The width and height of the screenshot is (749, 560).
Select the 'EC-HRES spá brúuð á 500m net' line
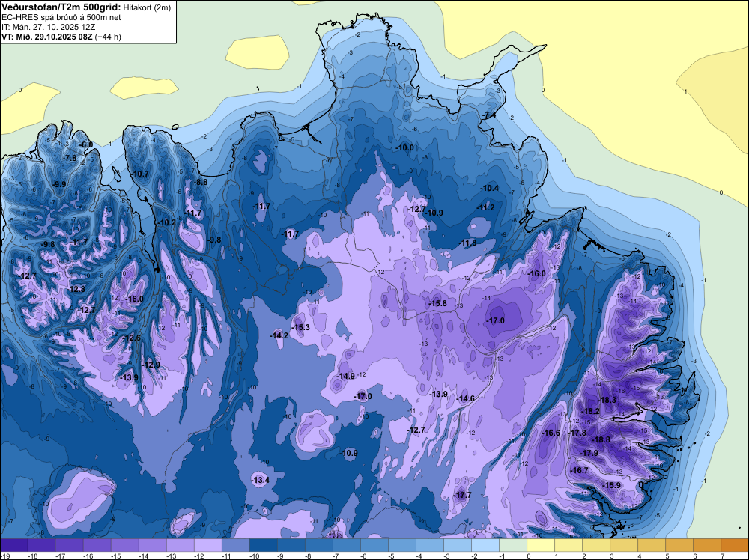[x=61, y=18]
